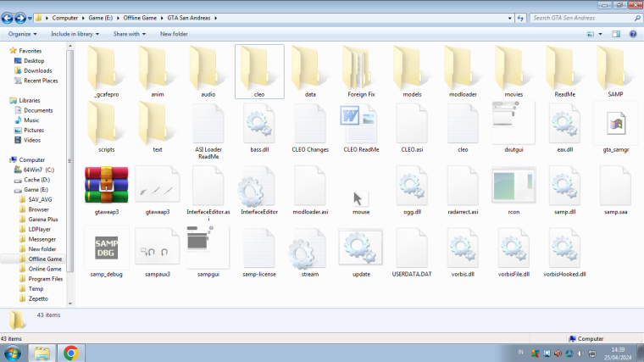This screenshot has height=362, width=644.
Task: Select the stream file icon
Action: click(x=306, y=249)
